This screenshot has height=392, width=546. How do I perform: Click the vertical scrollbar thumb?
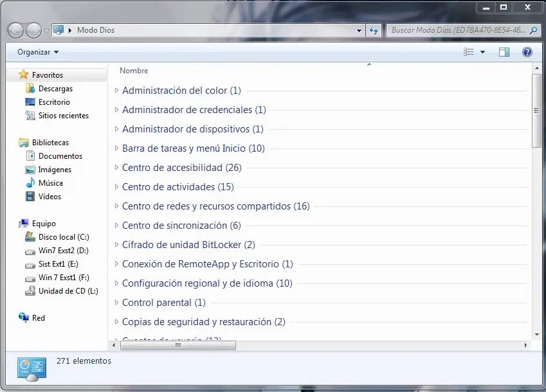(x=536, y=111)
